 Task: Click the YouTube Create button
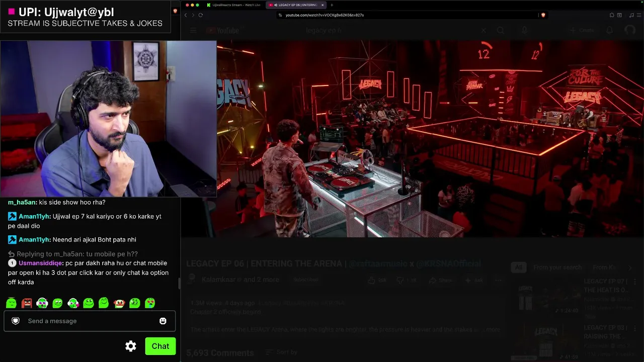coord(582,30)
